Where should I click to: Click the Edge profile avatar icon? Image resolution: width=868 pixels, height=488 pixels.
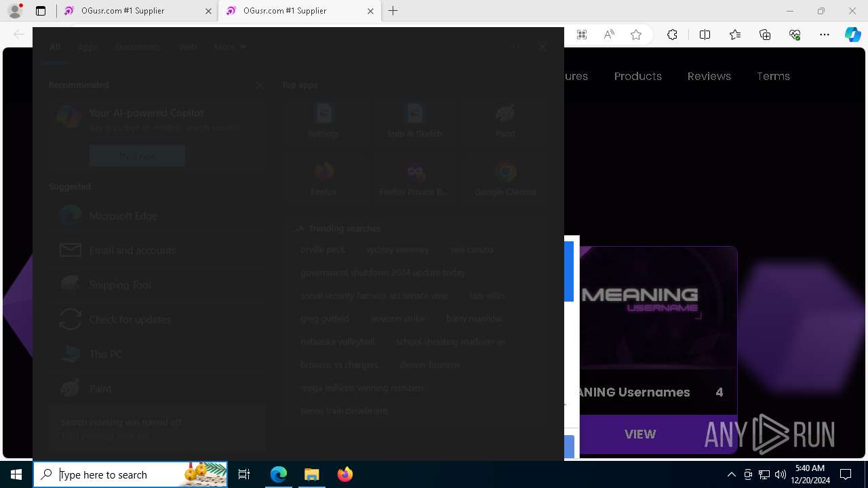point(15,10)
